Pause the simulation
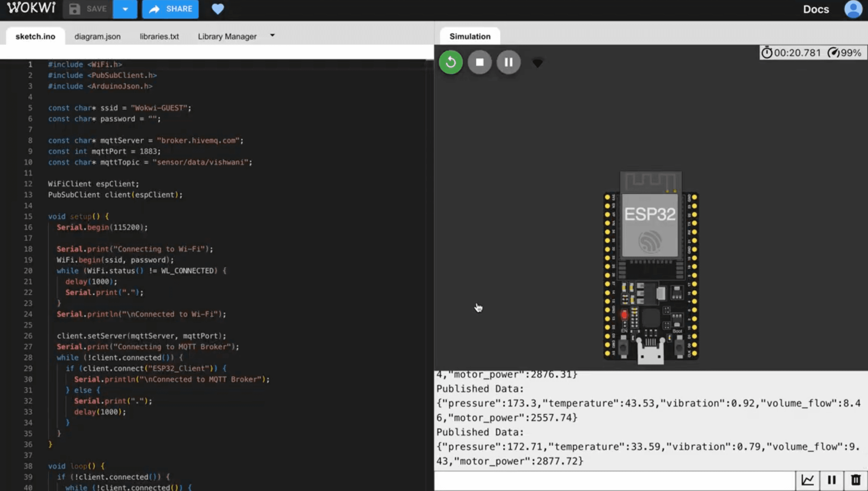This screenshot has width=868, height=491. [x=508, y=62]
